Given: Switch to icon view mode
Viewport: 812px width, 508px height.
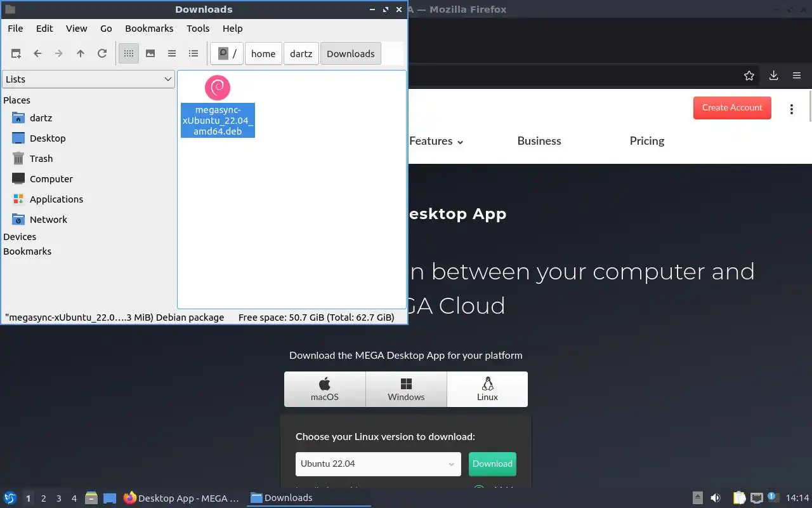Looking at the screenshot, I should [129, 54].
